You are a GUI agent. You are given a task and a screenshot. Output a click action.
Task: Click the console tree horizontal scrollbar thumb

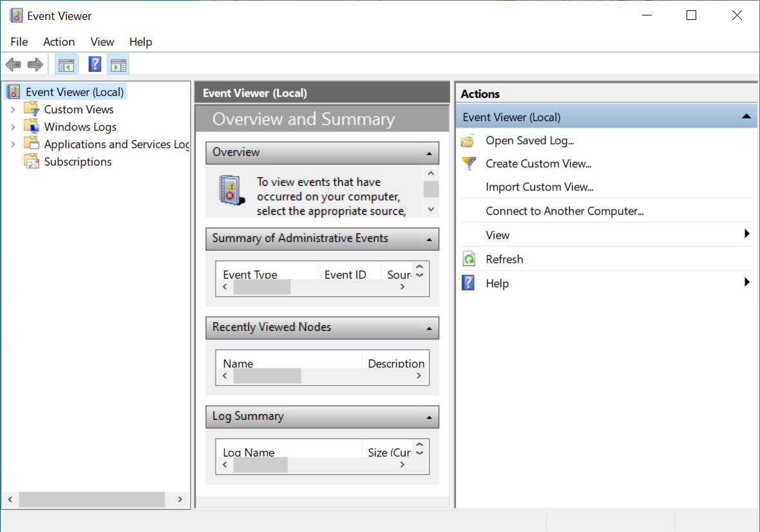pyautogui.click(x=91, y=499)
